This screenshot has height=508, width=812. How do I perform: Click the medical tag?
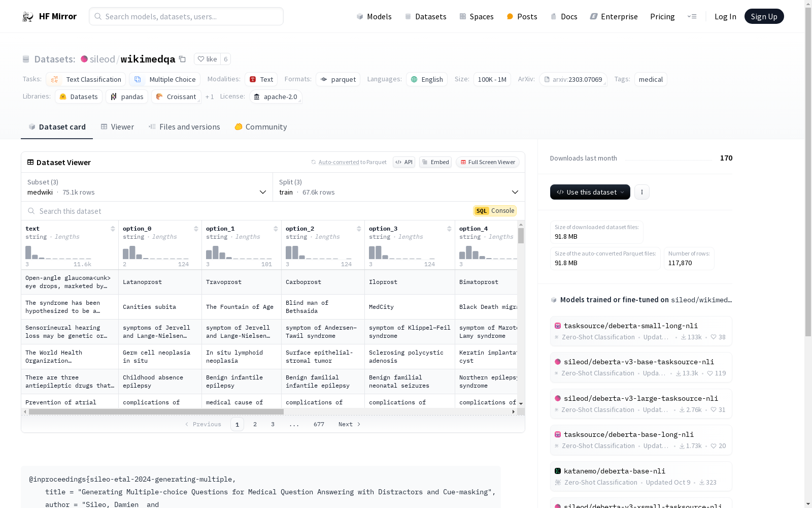[651, 79]
